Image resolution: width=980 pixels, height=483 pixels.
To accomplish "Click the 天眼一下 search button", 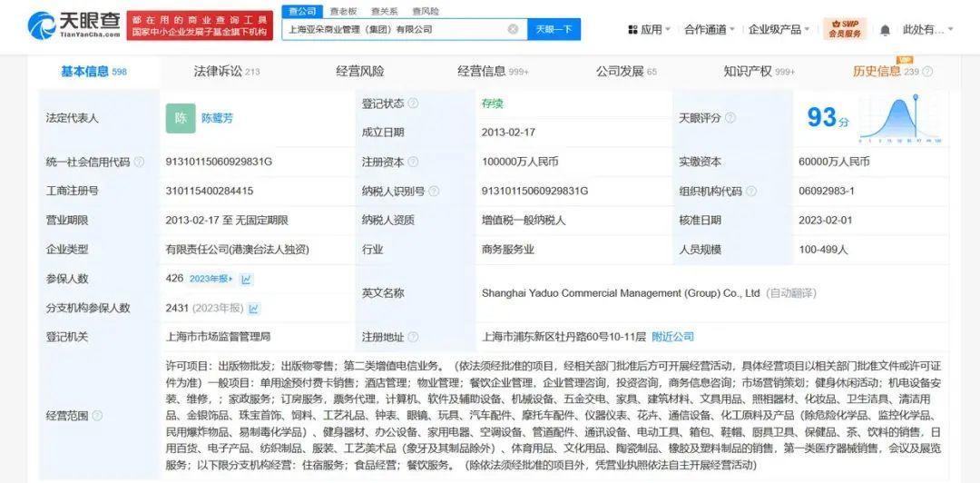I will (x=554, y=29).
